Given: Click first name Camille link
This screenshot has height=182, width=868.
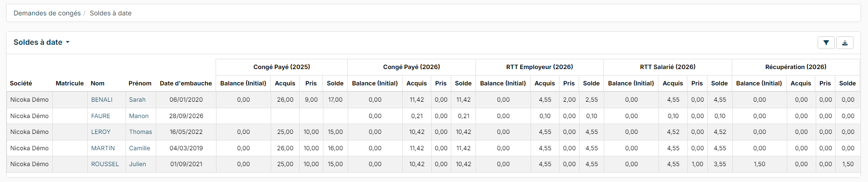Looking at the screenshot, I should click(x=140, y=148).
